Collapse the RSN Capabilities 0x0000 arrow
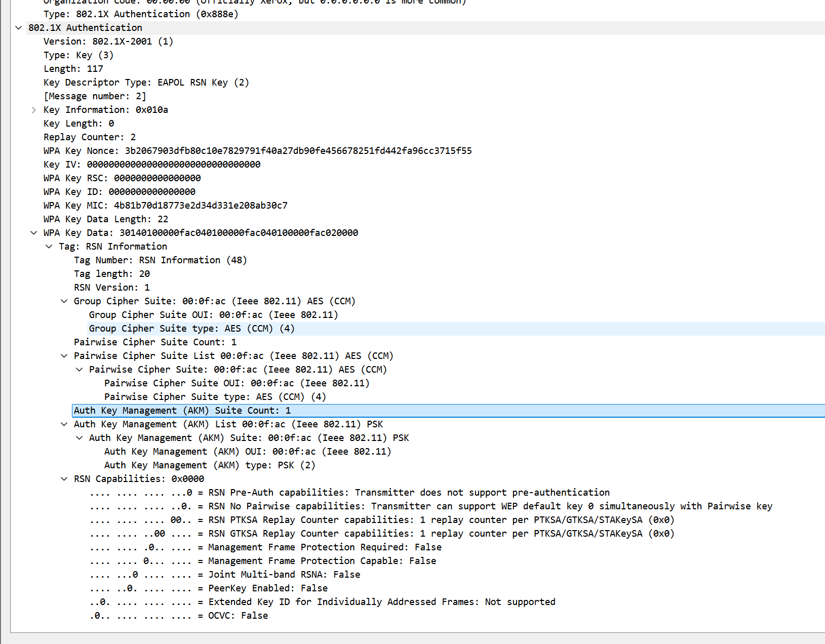The height and width of the screenshot is (644, 825). tap(64, 479)
